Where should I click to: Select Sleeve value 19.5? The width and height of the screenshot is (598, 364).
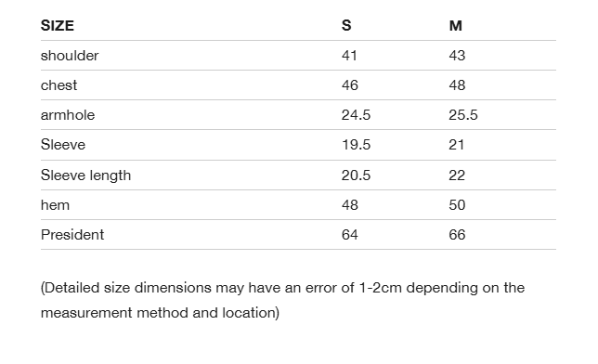click(x=356, y=145)
